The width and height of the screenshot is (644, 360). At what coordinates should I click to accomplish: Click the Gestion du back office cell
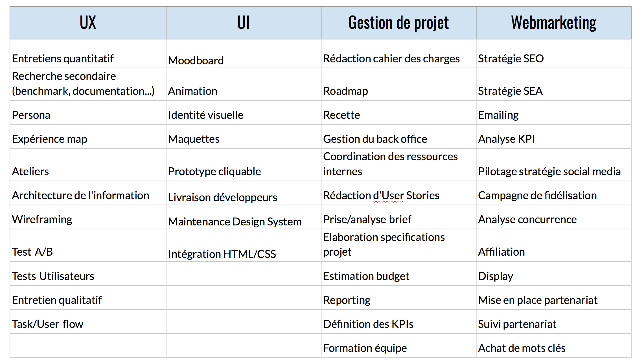[398, 137]
